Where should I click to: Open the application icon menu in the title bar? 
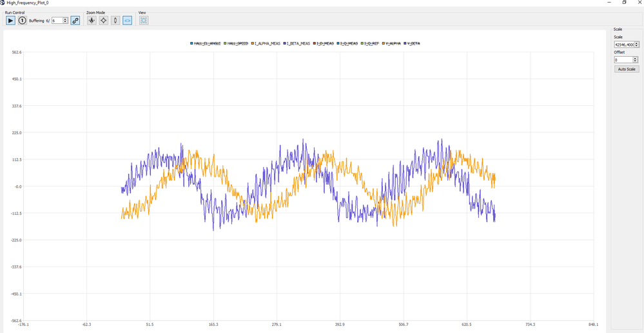[3, 3]
